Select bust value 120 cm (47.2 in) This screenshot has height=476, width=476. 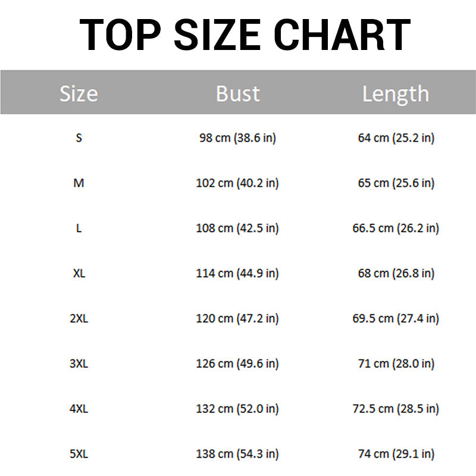tap(237, 318)
